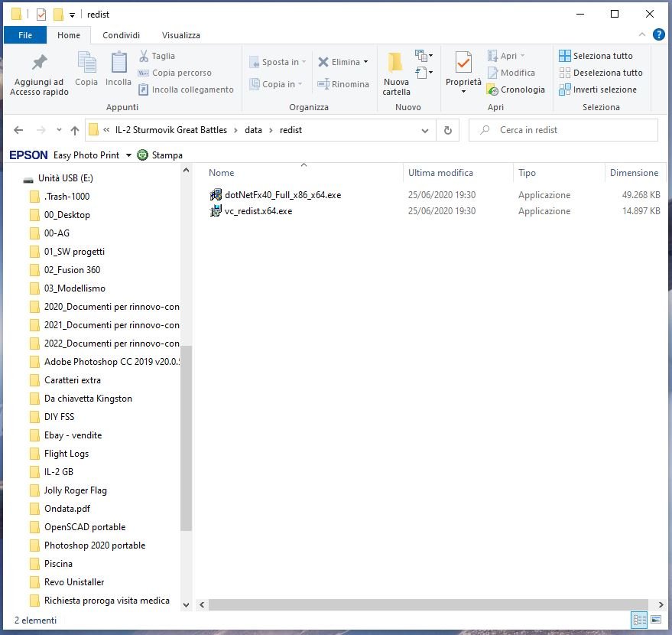Go up one folder level arrow
Screen dimensions: 672x635
pyautogui.click(x=75, y=130)
